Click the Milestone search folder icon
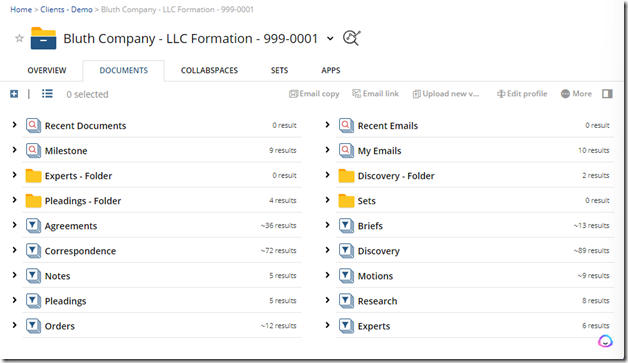Viewport: 628px width, 363px height. 33,151
